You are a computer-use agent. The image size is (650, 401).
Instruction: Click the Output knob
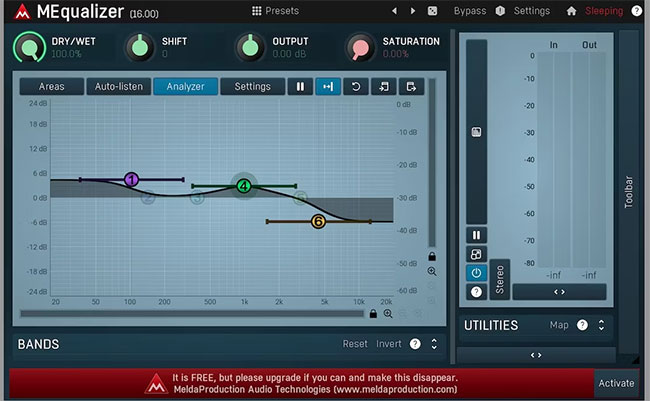click(250, 48)
